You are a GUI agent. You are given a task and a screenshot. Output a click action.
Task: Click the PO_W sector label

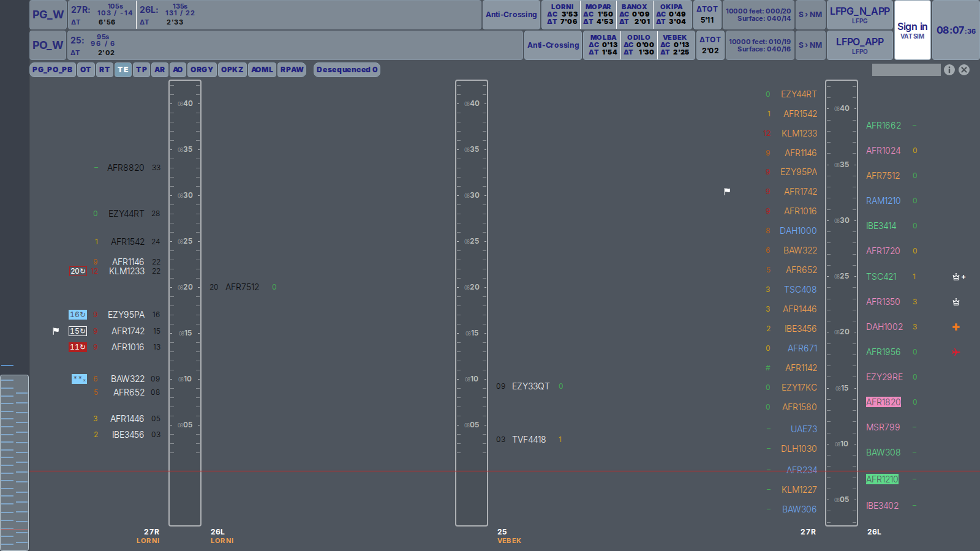pos(48,45)
